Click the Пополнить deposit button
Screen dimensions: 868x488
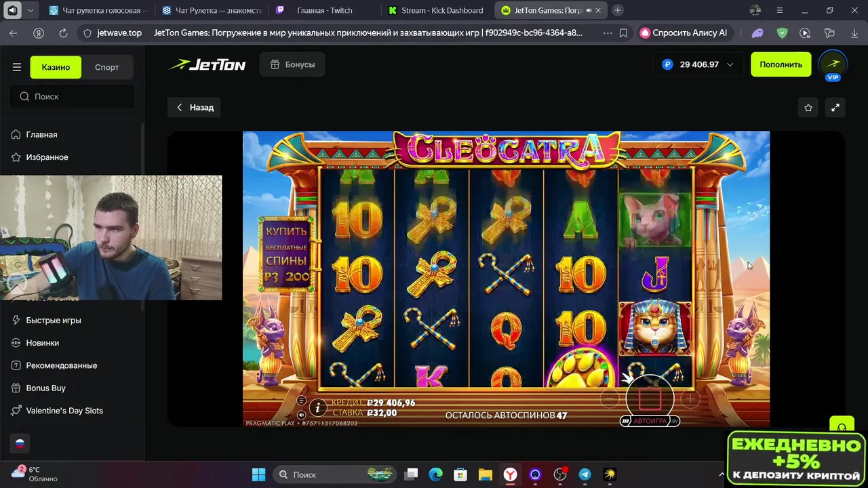(781, 64)
